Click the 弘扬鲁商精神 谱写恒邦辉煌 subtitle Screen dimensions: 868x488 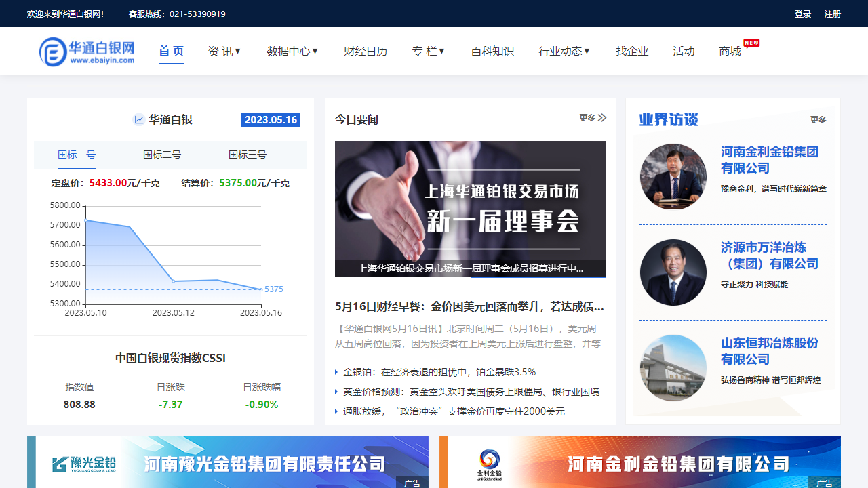tap(771, 380)
